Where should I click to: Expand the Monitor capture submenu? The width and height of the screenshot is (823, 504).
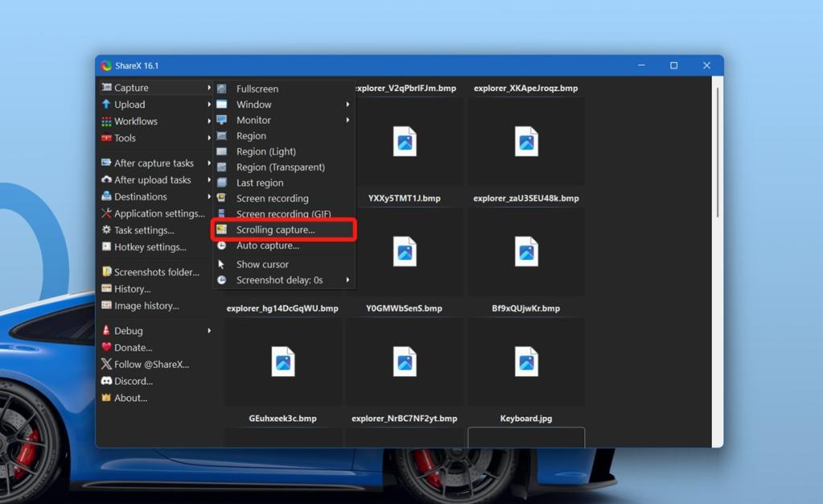tap(347, 120)
